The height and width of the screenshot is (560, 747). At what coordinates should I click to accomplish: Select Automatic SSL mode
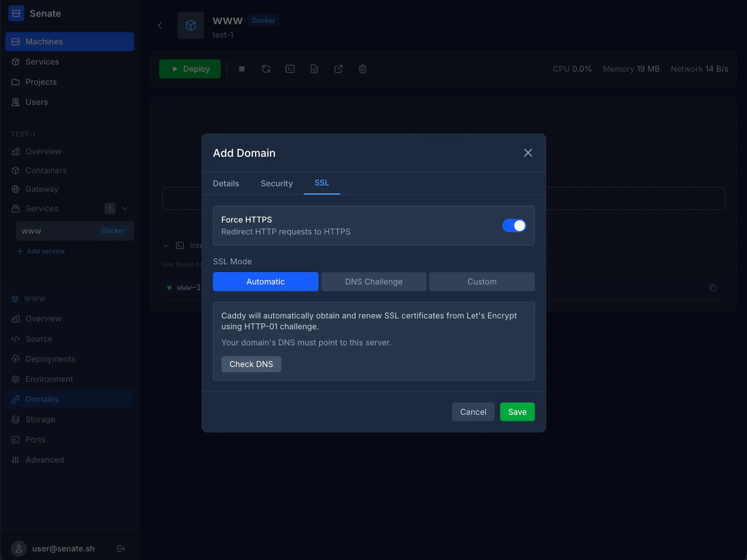[x=266, y=281]
